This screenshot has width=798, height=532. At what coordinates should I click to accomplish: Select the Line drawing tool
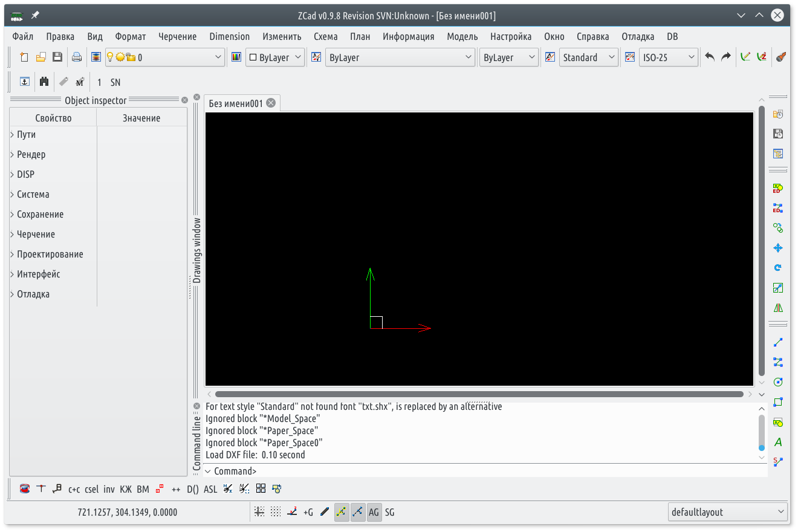click(778, 342)
